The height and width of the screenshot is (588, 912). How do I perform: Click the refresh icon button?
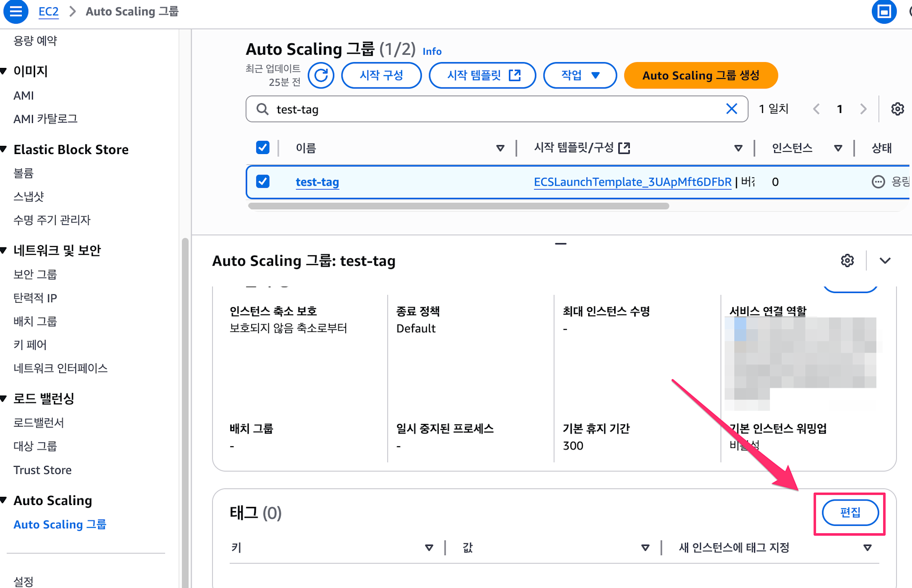coord(321,75)
